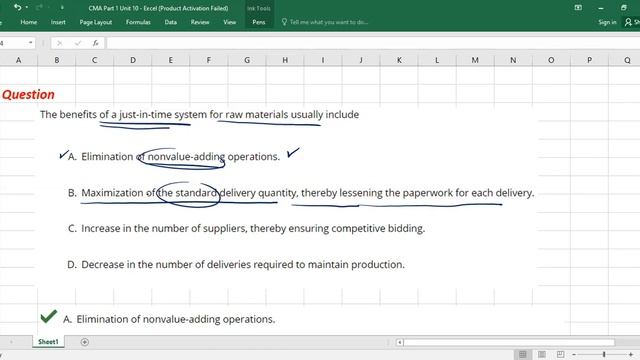Click the Insert Function fx icon
The height and width of the screenshot is (360, 640).
pyautogui.click(x=96, y=43)
